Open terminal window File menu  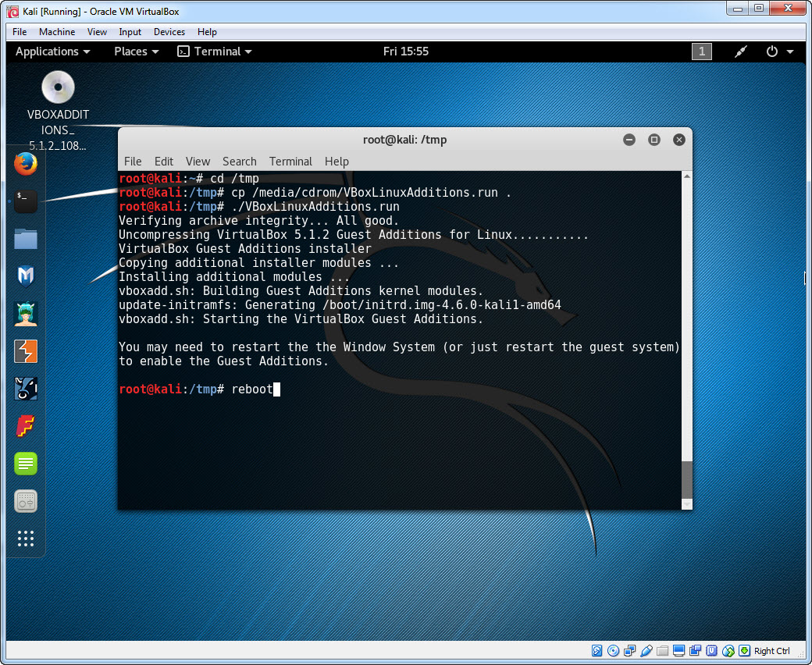pyautogui.click(x=133, y=162)
